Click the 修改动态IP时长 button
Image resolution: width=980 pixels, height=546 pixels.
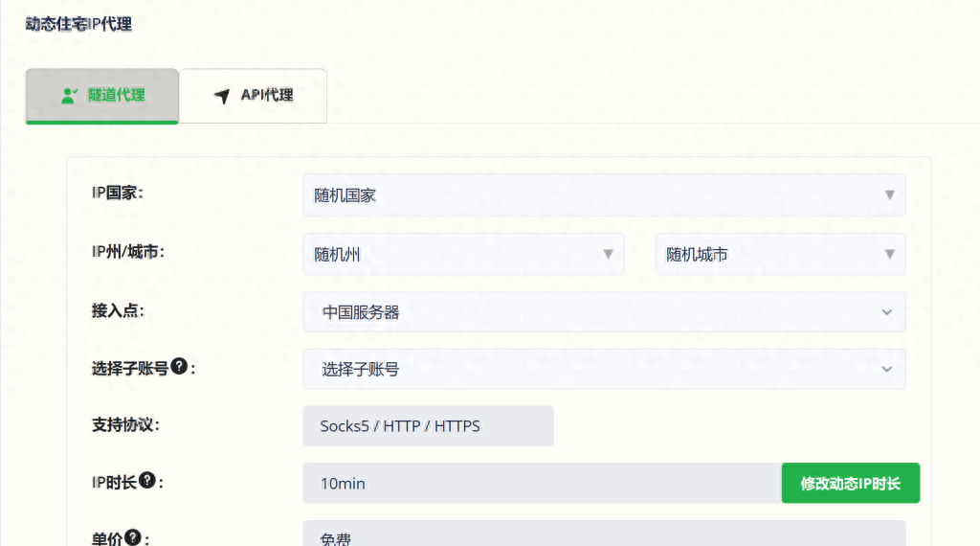pos(850,484)
